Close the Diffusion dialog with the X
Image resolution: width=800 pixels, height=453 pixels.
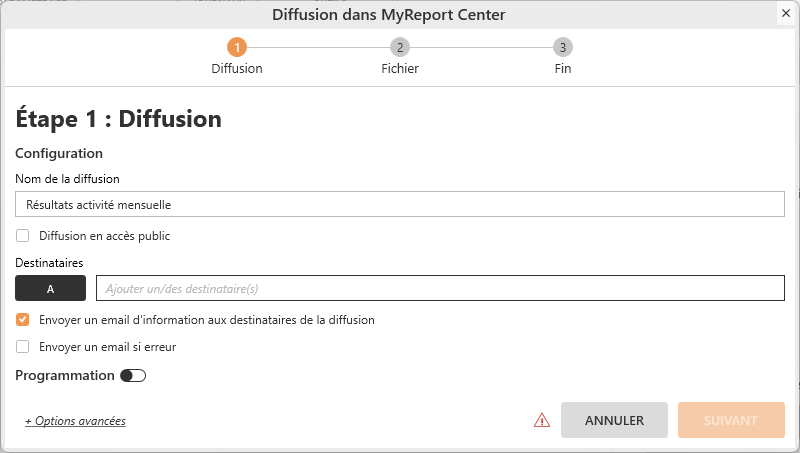tap(786, 14)
